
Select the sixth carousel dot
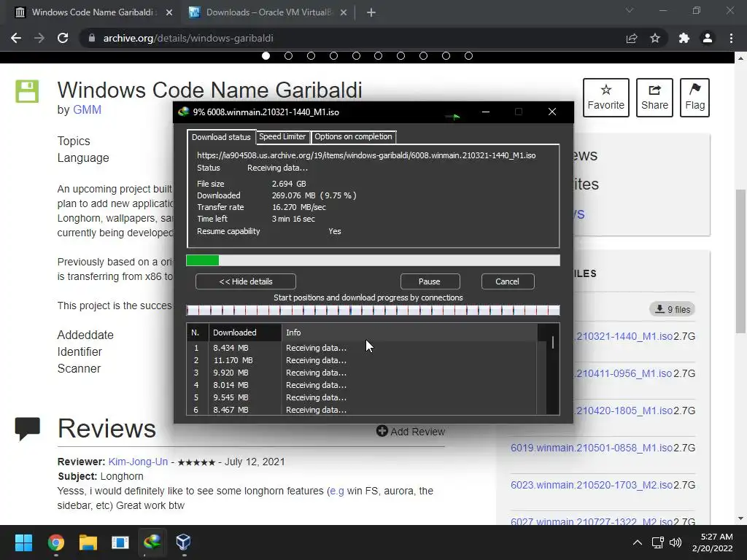(379, 55)
